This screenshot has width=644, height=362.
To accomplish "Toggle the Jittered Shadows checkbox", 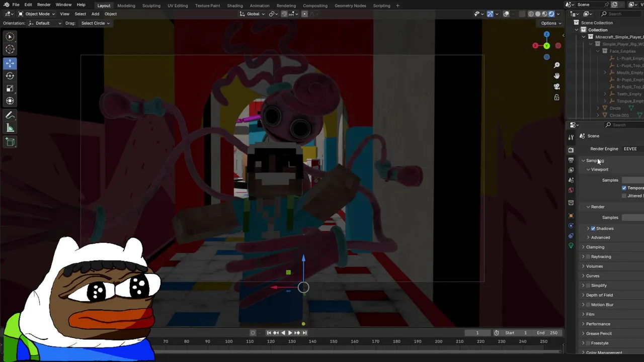I will 624,196.
